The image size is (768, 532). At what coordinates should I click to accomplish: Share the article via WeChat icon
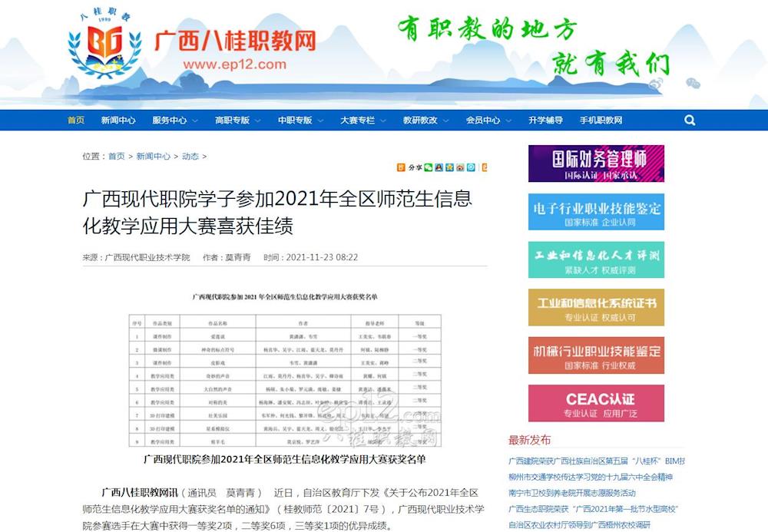pyautogui.click(x=428, y=167)
